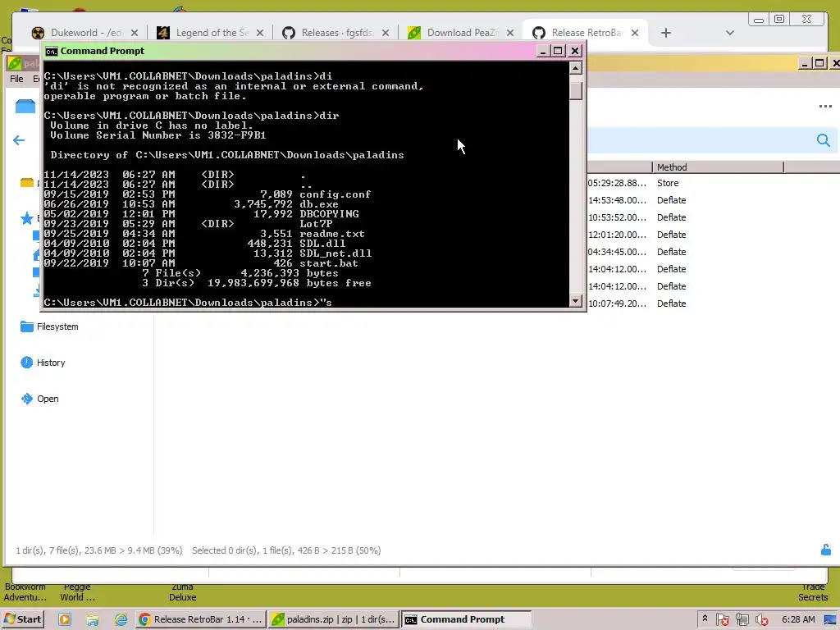
Task: Select Filesystem in PeaZip sidebar
Action: click(x=57, y=326)
